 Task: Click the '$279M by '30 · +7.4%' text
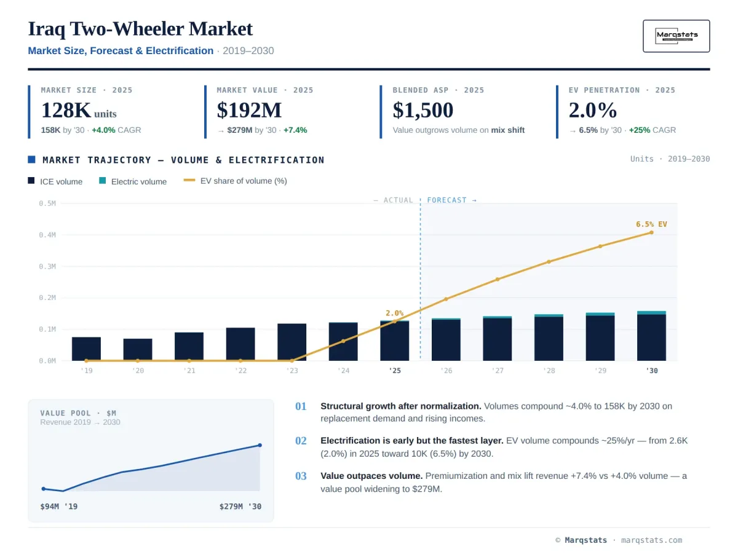[x=262, y=130]
